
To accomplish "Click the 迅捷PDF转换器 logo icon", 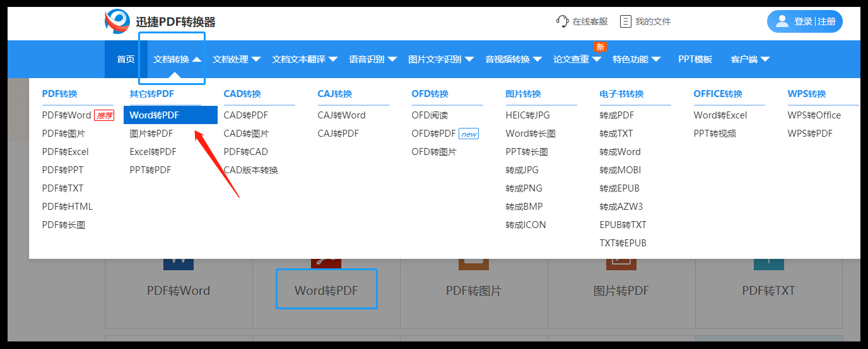I will click(117, 21).
